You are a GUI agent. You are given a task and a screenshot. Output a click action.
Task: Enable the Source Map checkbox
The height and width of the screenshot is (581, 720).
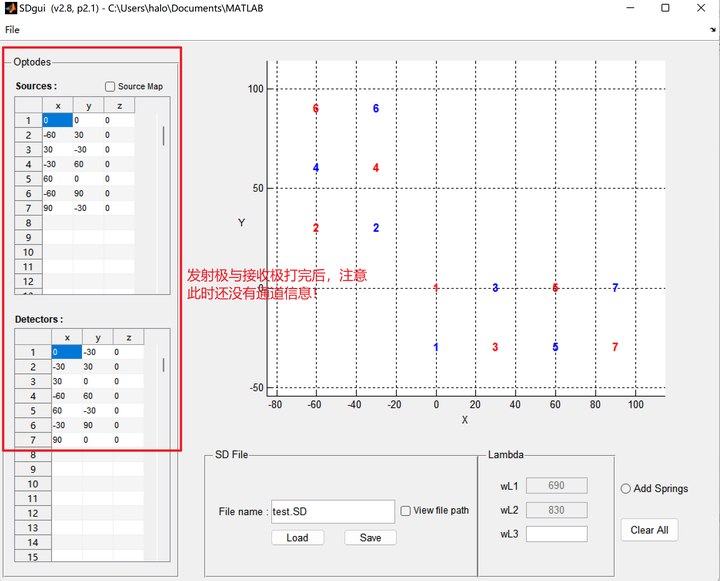(110, 86)
